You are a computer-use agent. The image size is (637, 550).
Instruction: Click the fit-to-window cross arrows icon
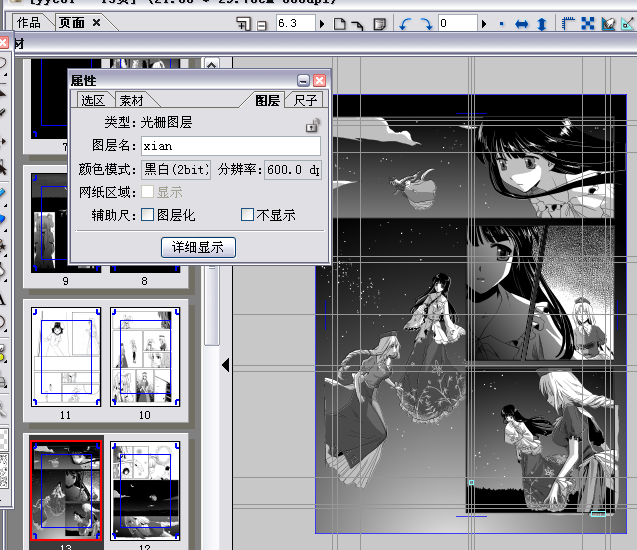(587, 23)
